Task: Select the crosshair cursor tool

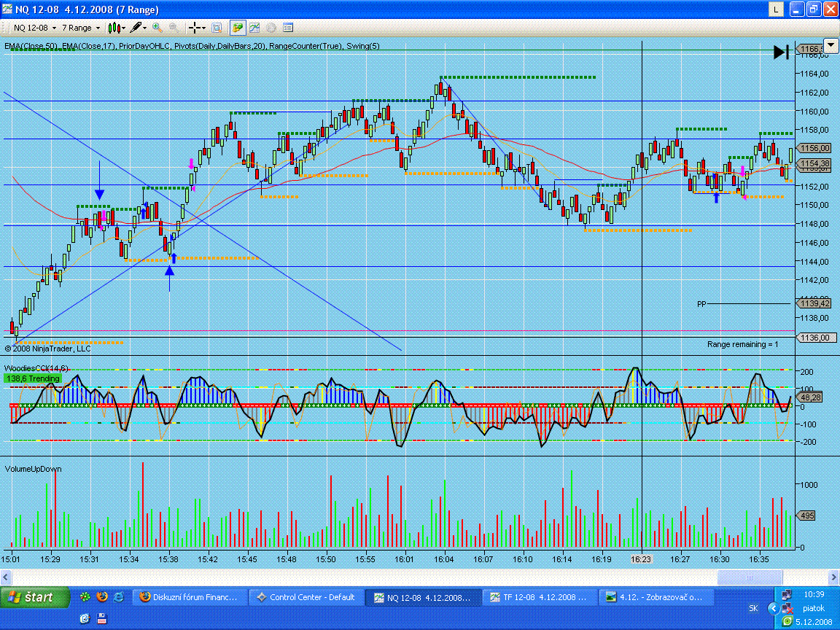Action: coord(195,28)
